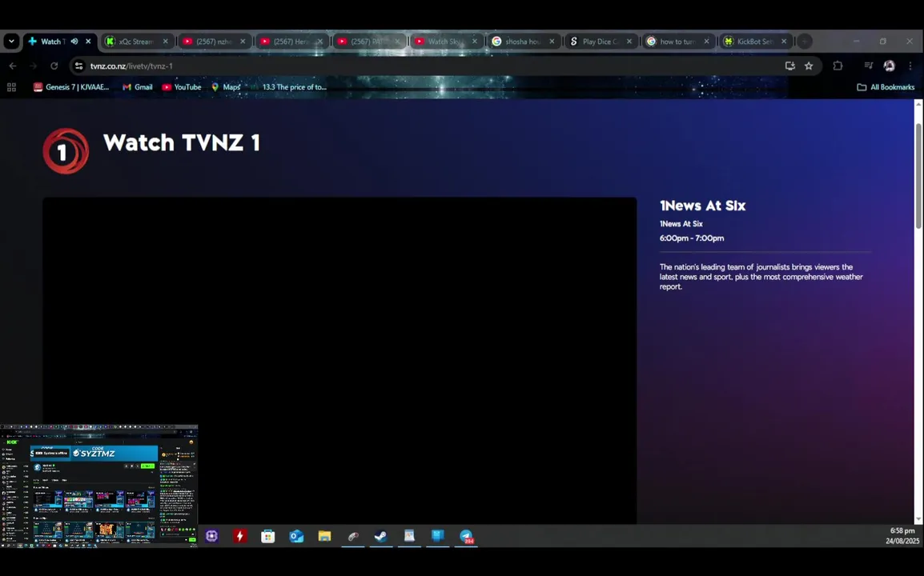924x576 pixels.
Task: Open the purple app icon in taskbar
Action: [x=211, y=536]
